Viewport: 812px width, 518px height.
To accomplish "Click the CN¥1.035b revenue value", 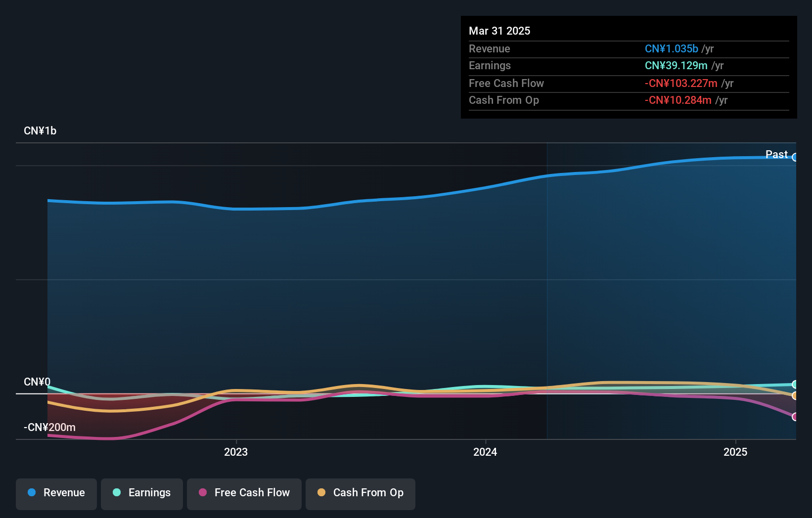I will click(672, 48).
